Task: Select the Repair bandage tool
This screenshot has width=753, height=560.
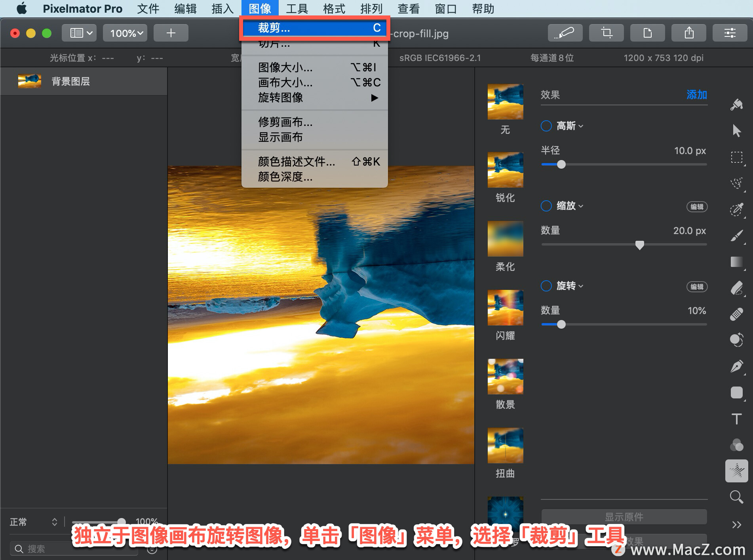Action: [736, 314]
